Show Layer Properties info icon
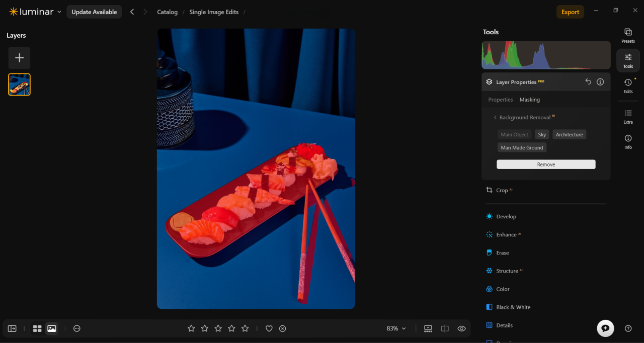 click(600, 81)
